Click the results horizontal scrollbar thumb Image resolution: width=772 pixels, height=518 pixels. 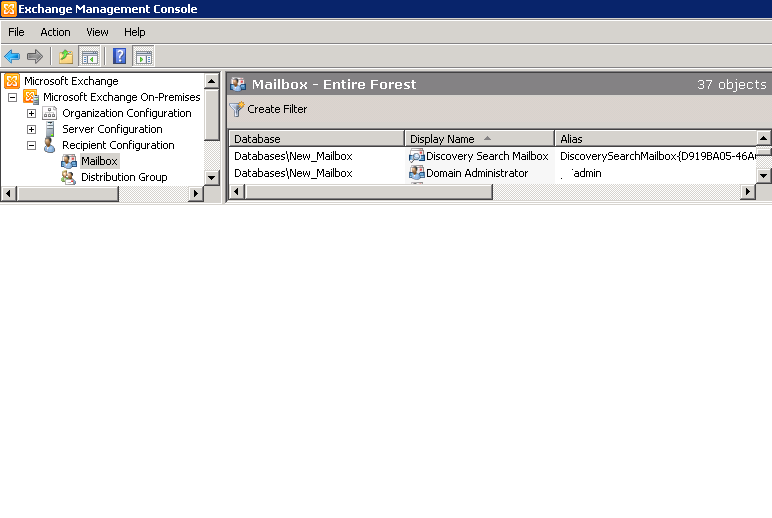point(368,192)
